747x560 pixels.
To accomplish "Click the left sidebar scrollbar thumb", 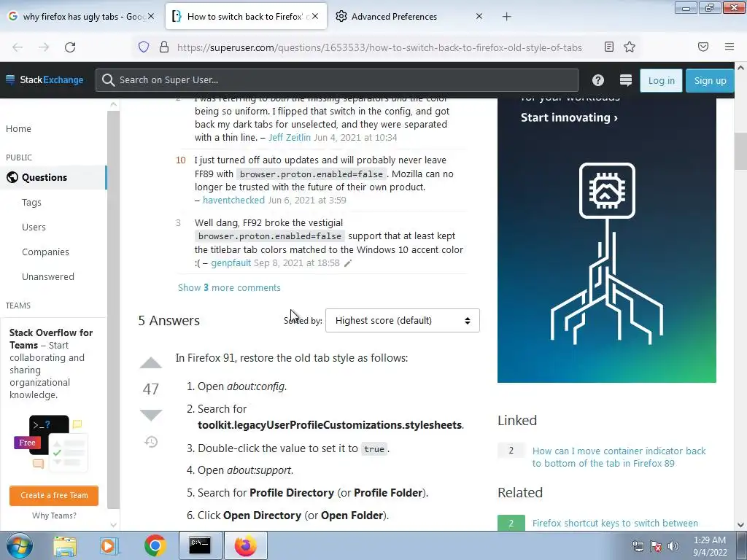I will pos(113,309).
